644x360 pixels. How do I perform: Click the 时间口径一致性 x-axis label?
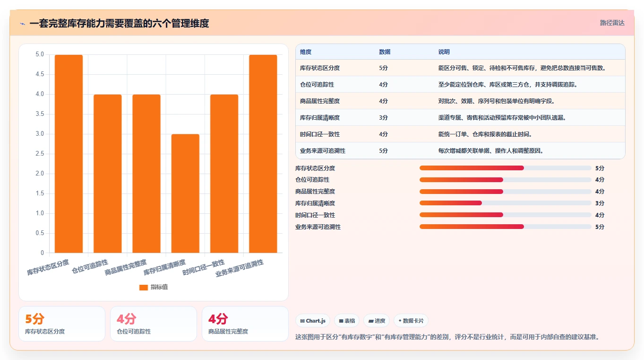click(204, 267)
